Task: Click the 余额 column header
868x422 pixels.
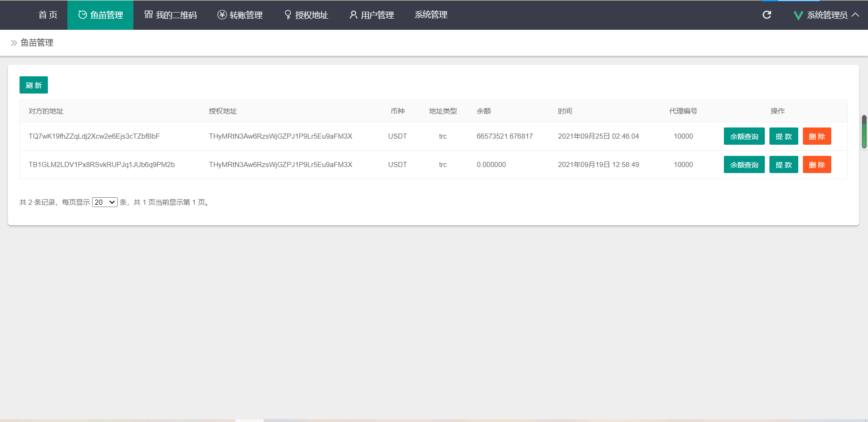Action: [x=484, y=111]
